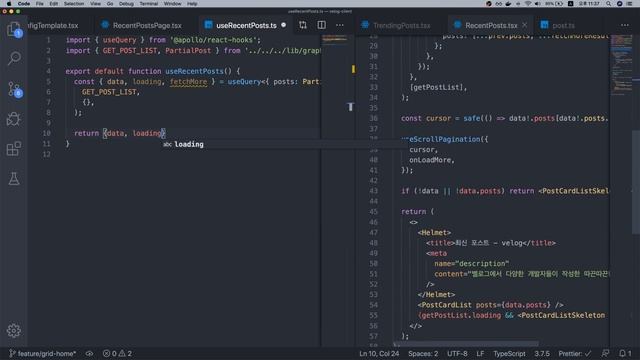The image size is (640, 360).
Task: Open the Debug menu
Action: pos(126,4)
